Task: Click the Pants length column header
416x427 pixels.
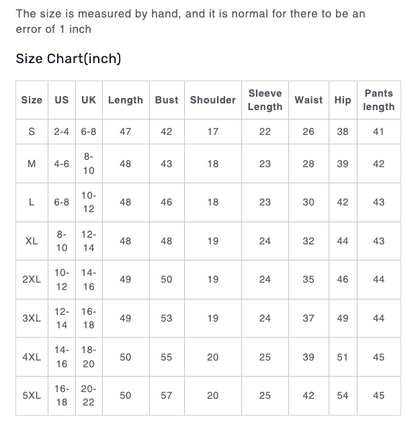Action: click(379, 100)
